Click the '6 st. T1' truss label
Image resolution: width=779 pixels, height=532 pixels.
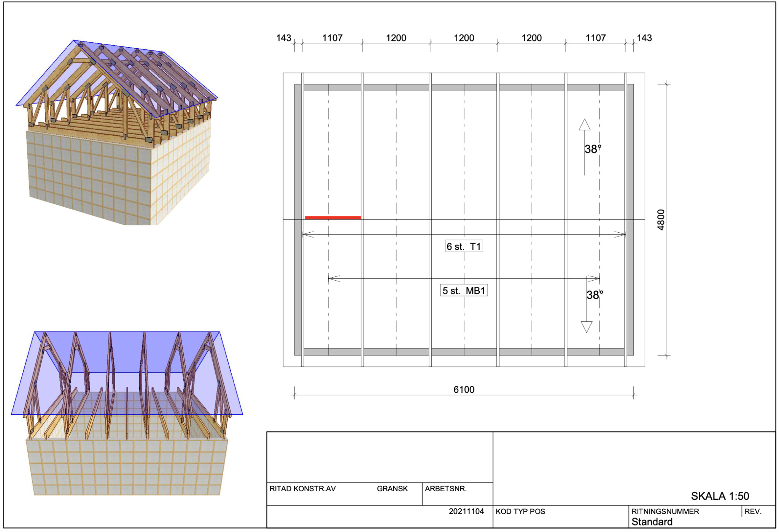coord(464,246)
